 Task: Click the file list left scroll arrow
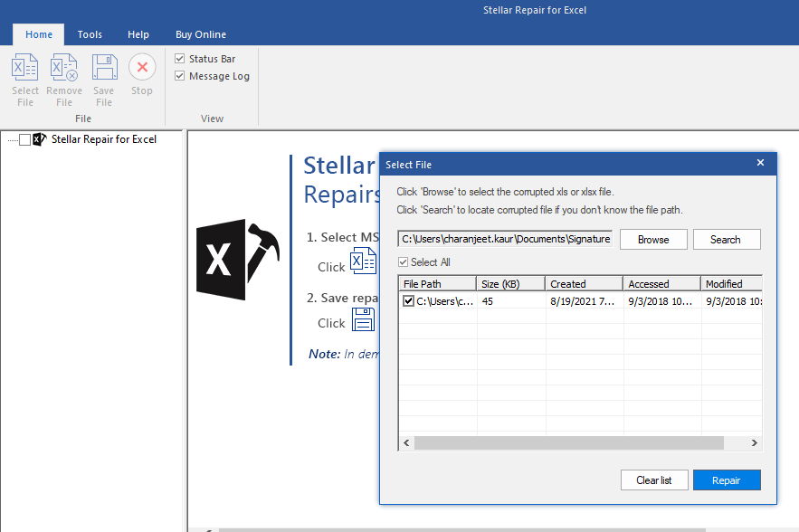point(406,442)
